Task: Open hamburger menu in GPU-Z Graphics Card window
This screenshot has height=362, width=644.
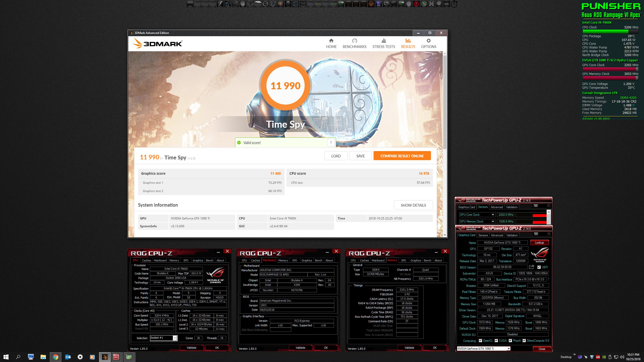Action: [549, 234]
